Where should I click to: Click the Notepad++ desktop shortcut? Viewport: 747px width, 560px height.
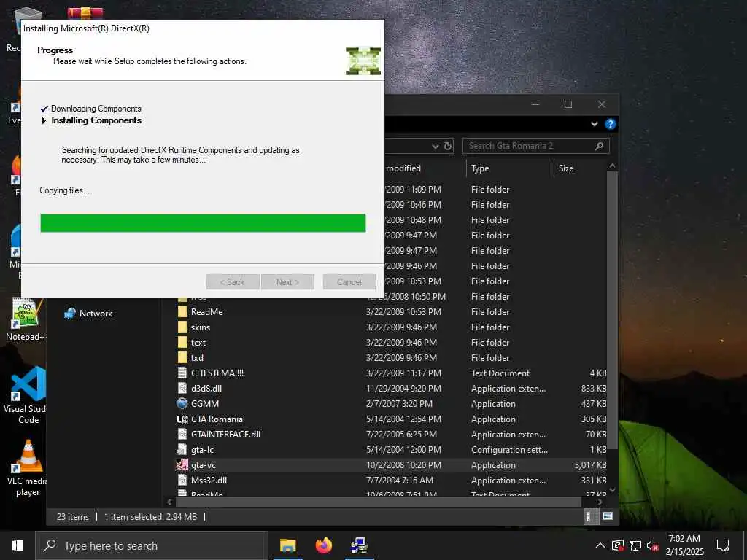pos(26,320)
